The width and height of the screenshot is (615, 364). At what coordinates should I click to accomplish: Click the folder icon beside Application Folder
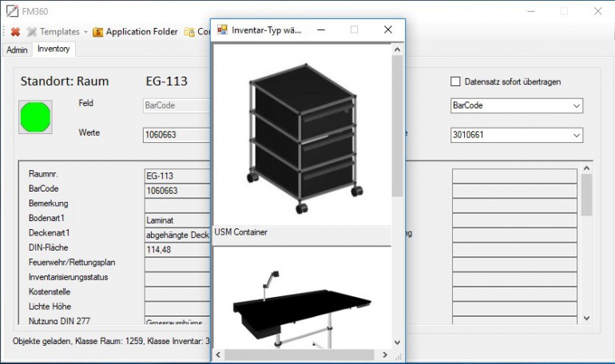pyautogui.click(x=97, y=32)
